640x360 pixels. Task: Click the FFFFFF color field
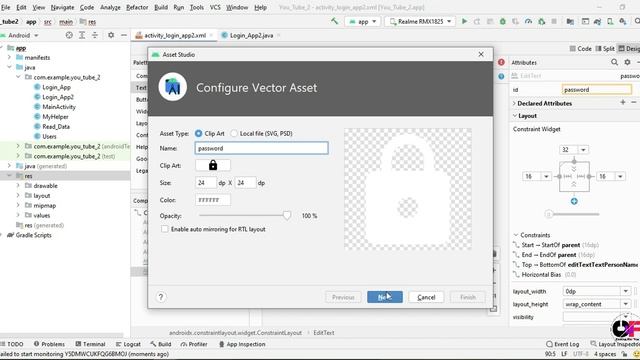(x=213, y=200)
